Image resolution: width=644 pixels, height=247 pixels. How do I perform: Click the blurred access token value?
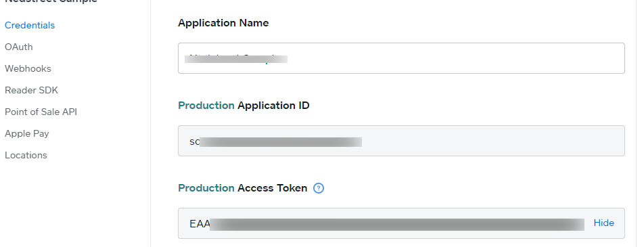pyautogui.click(x=396, y=225)
